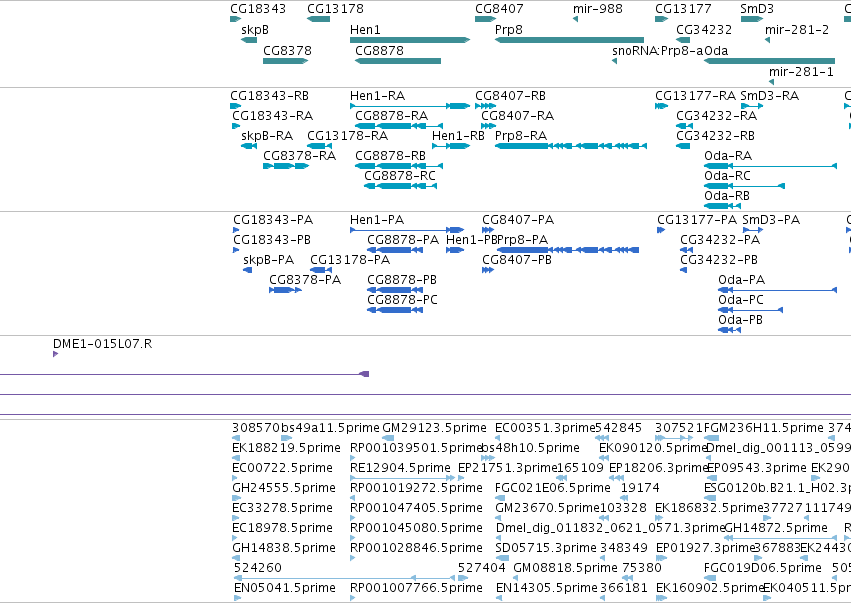The height and width of the screenshot is (603, 851).
Task: Select the SD05715.3prime EST feature
Action: (x=503, y=558)
